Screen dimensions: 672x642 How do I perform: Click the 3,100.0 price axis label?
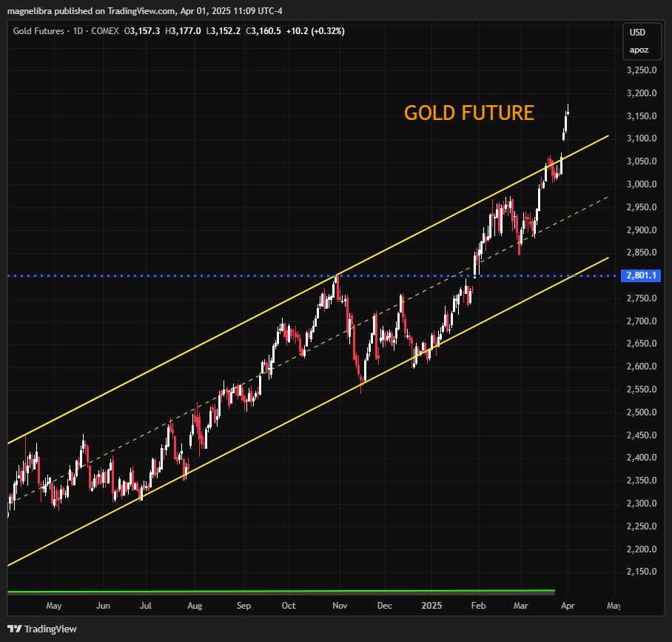642,138
